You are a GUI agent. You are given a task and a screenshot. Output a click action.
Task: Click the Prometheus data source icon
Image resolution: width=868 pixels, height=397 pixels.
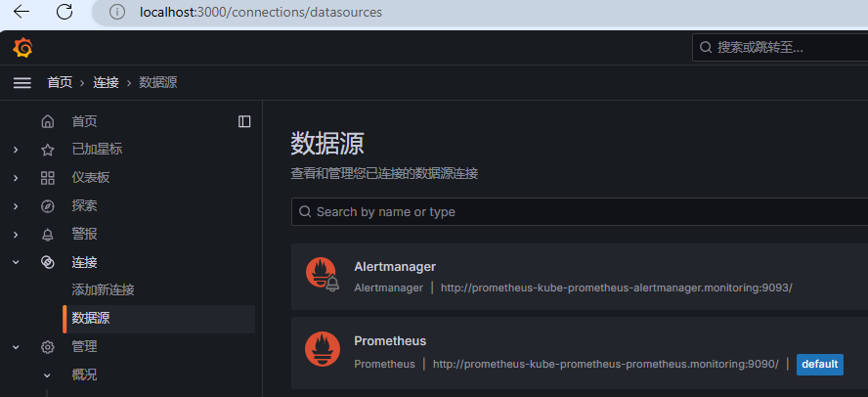point(322,350)
